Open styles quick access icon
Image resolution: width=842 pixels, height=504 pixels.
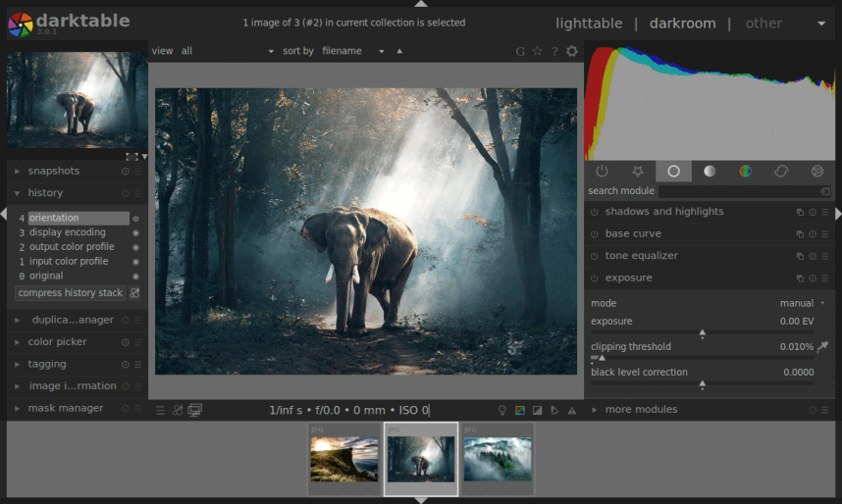(x=178, y=411)
